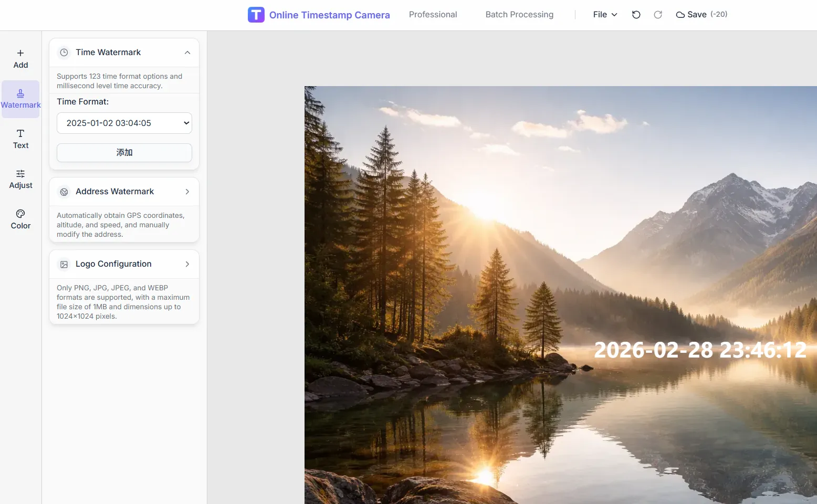The height and width of the screenshot is (504, 817).
Task: Click the globe icon on Address Watermark
Action: 64,192
